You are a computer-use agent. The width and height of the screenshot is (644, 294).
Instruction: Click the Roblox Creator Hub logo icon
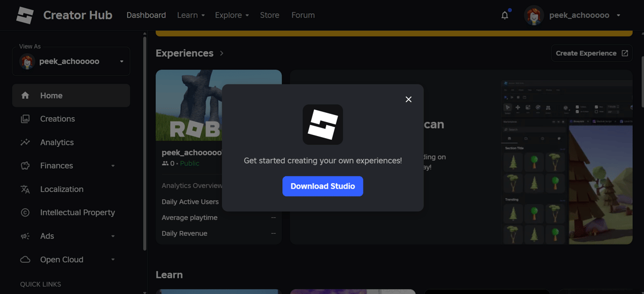[x=25, y=15]
